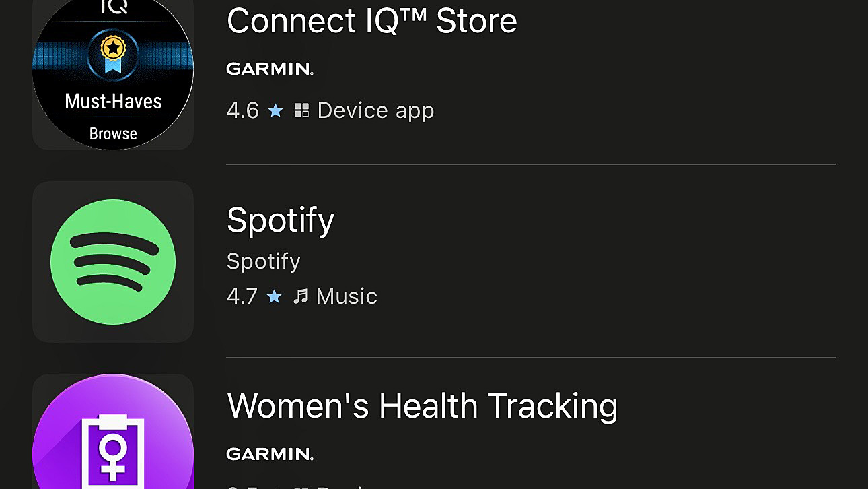This screenshot has width=868, height=489.
Task: Click the blue star next to 4.6 rating
Action: [276, 110]
